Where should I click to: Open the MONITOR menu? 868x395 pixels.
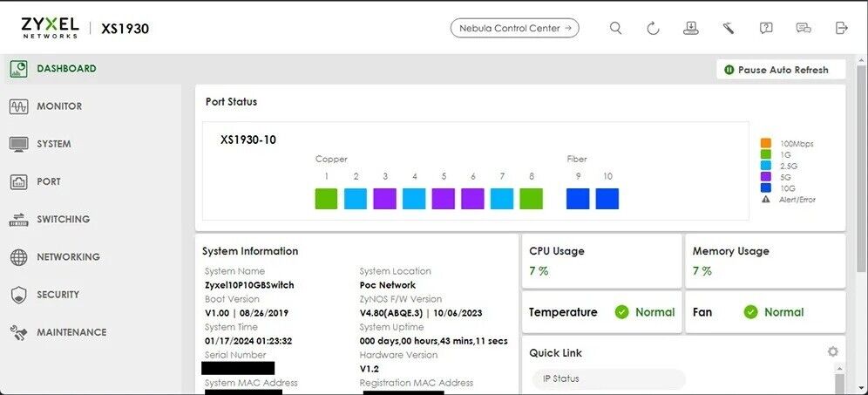pyautogui.click(x=59, y=106)
